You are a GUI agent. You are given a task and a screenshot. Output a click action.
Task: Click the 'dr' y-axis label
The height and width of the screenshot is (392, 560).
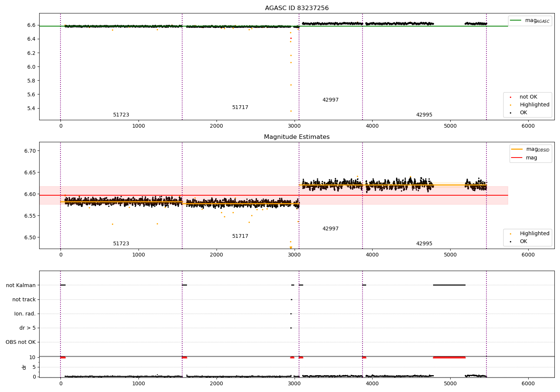(x=24, y=367)
